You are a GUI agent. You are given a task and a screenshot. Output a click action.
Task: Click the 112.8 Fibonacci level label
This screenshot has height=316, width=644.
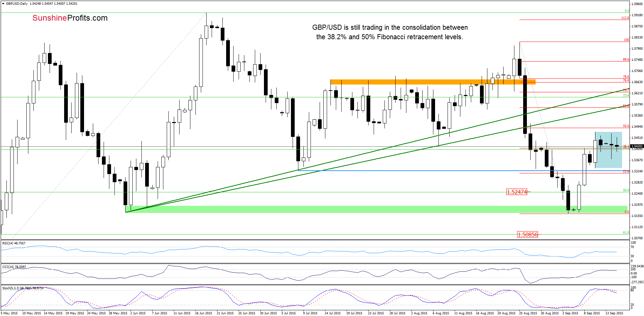pyautogui.click(x=625, y=18)
